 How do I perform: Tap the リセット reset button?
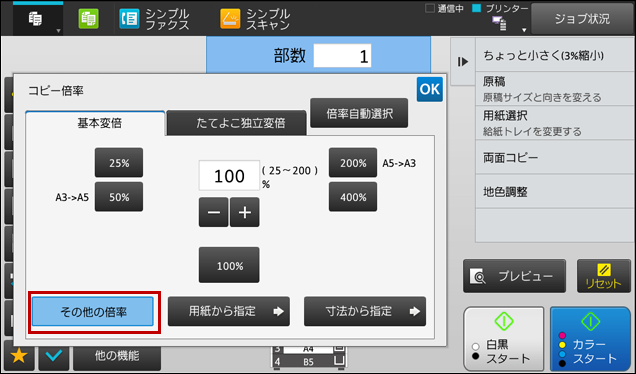[603, 276]
